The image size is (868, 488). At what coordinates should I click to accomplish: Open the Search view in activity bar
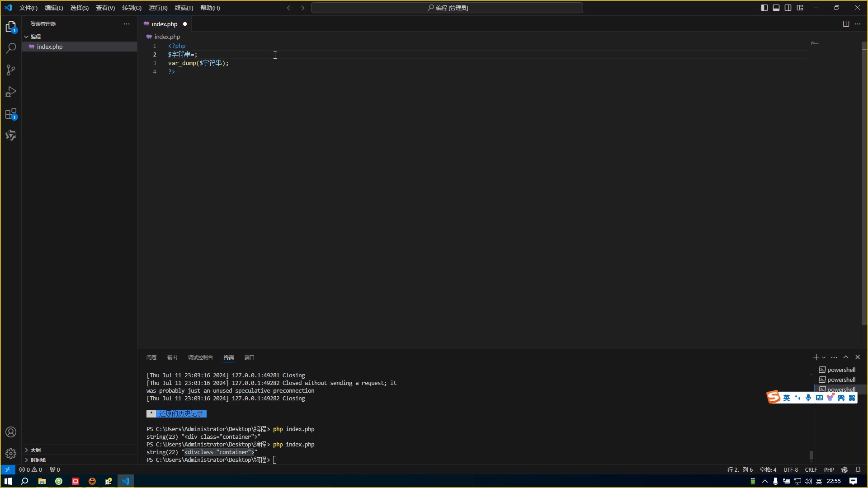[x=11, y=48]
